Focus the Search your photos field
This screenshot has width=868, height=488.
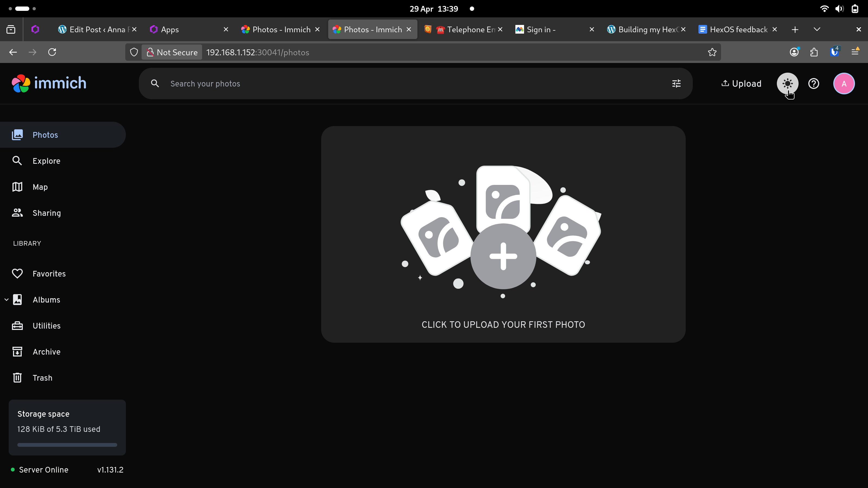[x=416, y=84]
